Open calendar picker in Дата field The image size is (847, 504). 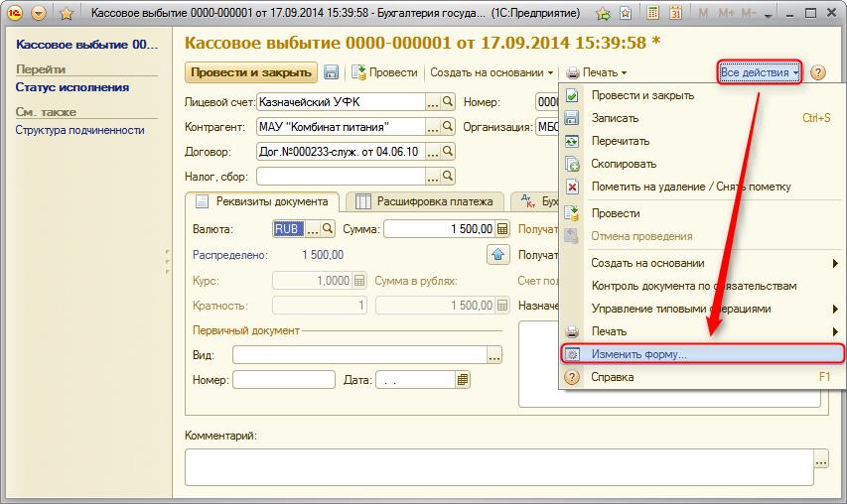pos(463,380)
